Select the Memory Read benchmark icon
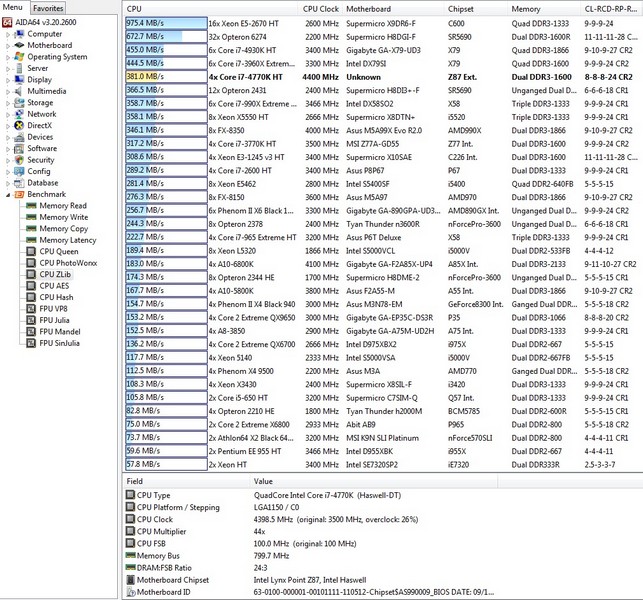 [x=31, y=206]
